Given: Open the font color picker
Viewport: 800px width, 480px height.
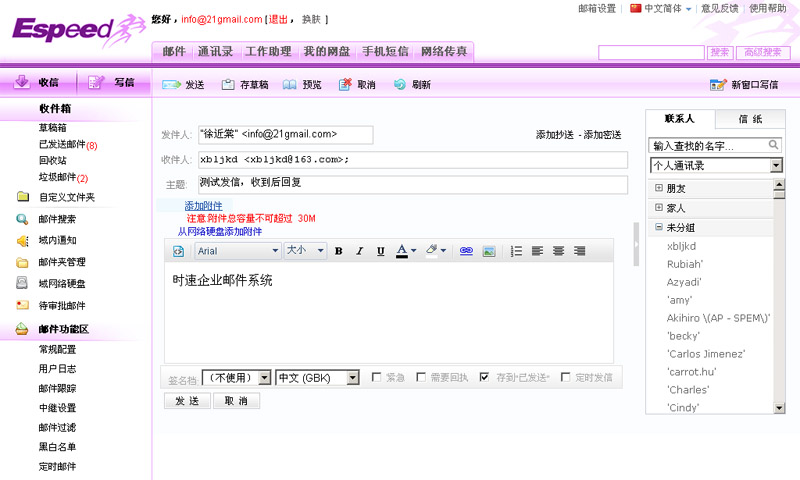Looking at the screenshot, I should click(406, 251).
